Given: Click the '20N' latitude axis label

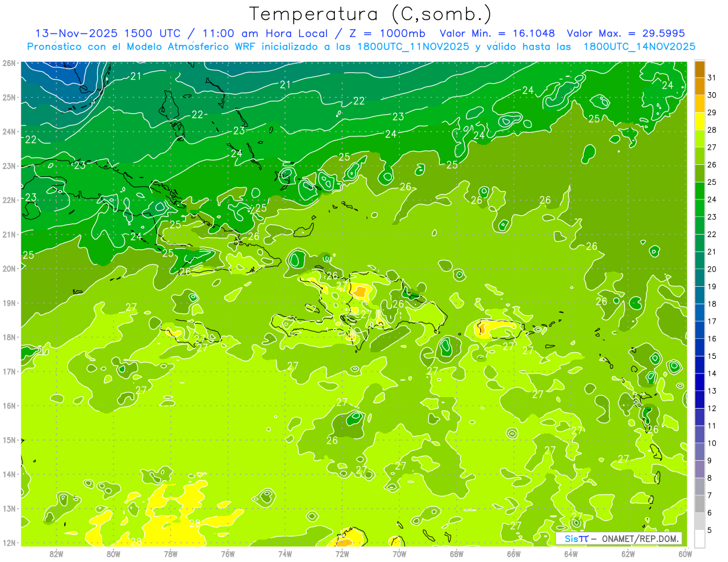Looking at the screenshot, I should 8,269.
